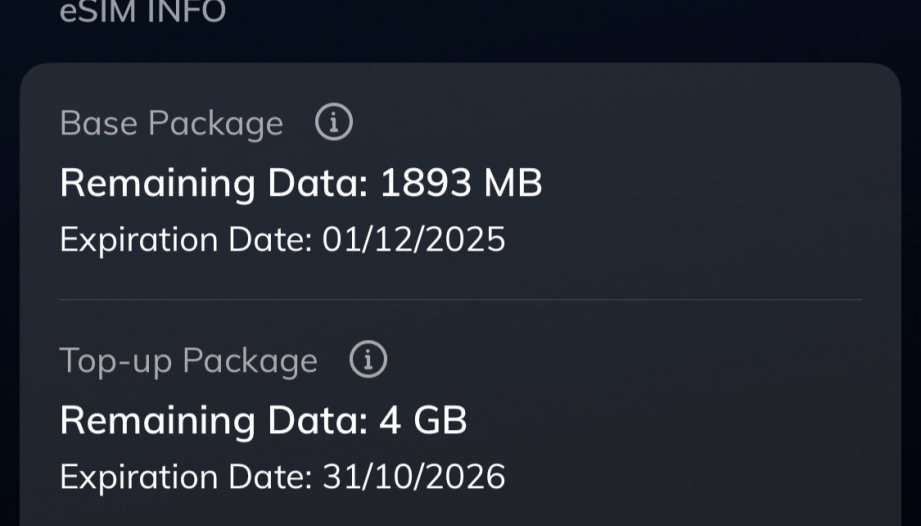Tap the Base Package "Expiration Date" label
The image size is (921, 526).
click(x=186, y=240)
